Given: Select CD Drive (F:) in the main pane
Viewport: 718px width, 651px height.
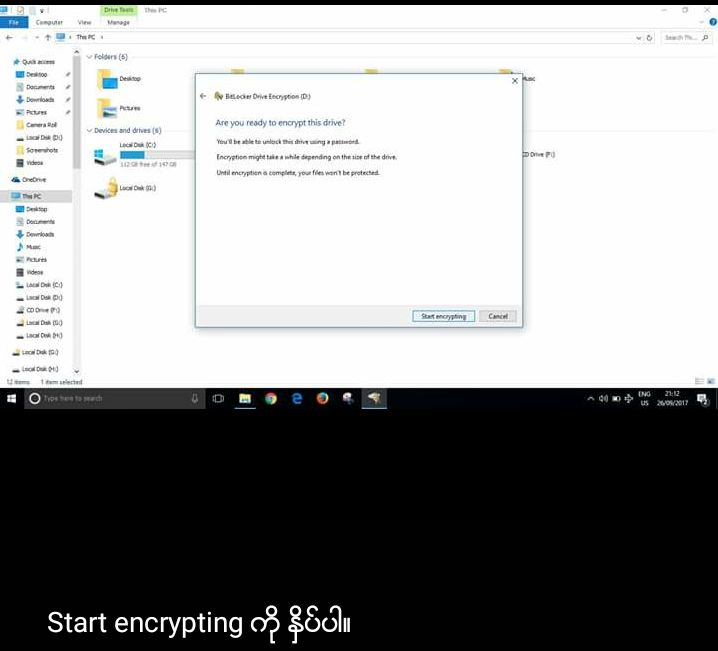Looking at the screenshot, I should tap(539, 155).
